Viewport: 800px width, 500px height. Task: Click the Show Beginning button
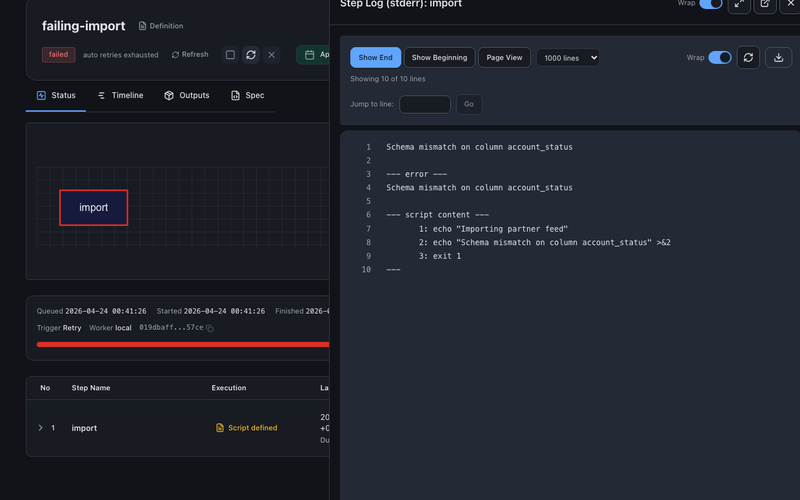click(x=439, y=58)
